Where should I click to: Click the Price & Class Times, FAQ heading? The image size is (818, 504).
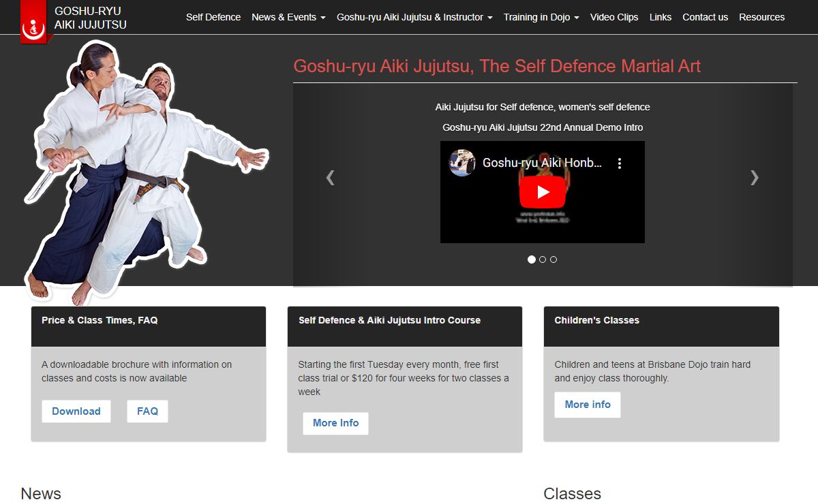tap(100, 320)
